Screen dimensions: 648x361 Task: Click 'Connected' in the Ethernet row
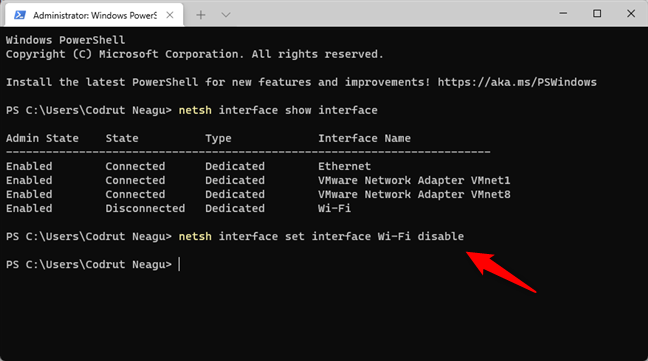pos(135,166)
